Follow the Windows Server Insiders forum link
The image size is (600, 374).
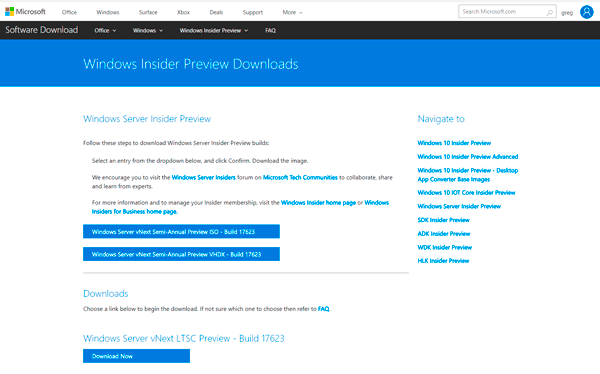[204, 178]
